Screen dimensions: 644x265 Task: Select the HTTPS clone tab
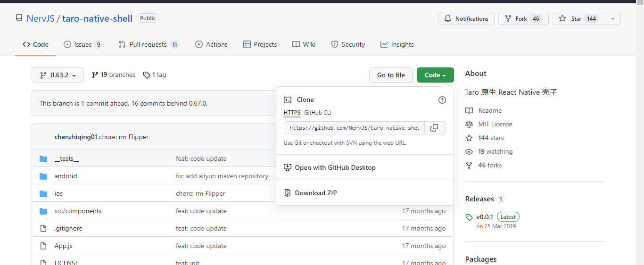[x=292, y=113]
